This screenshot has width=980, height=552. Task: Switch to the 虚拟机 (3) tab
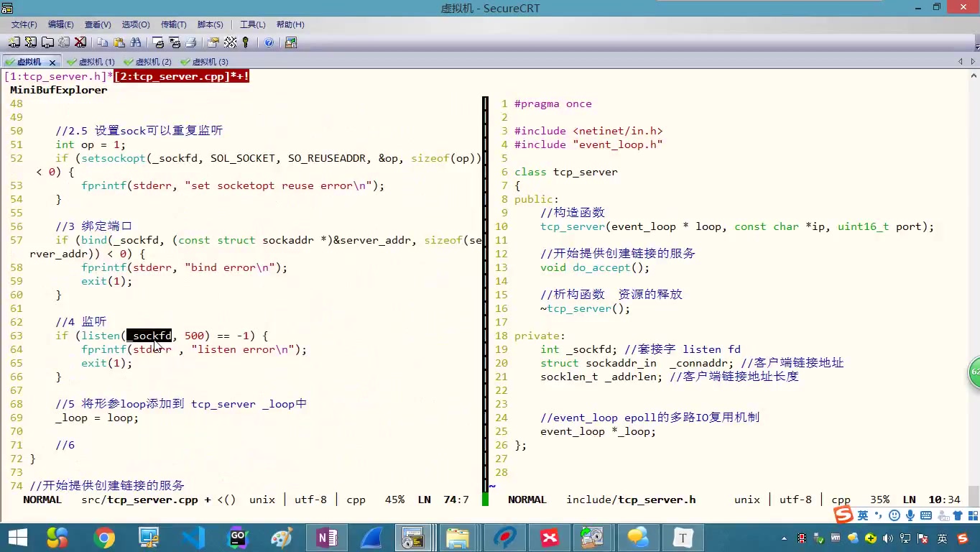pos(204,62)
